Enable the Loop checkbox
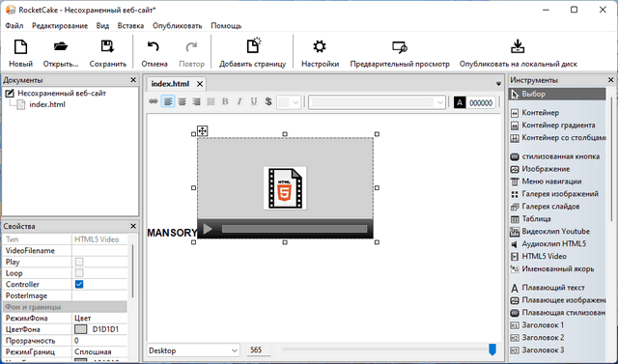Screen dimensions: 618x364 pos(79,273)
